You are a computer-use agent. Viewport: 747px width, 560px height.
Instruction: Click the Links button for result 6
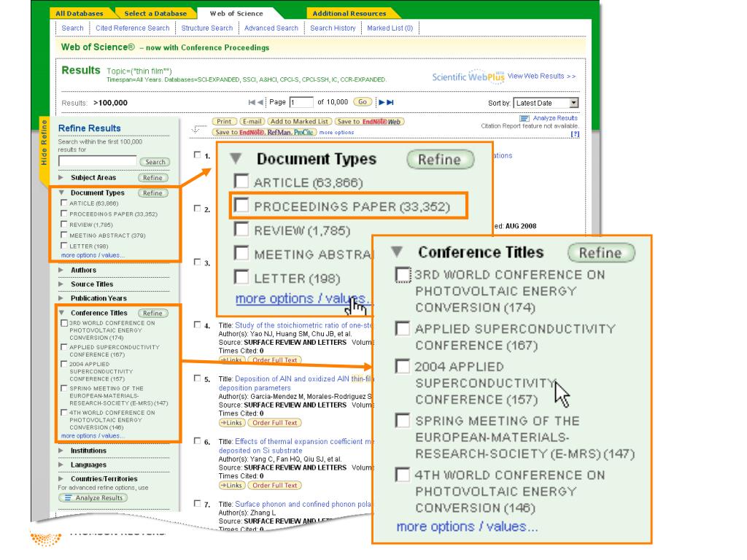(231, 486)
